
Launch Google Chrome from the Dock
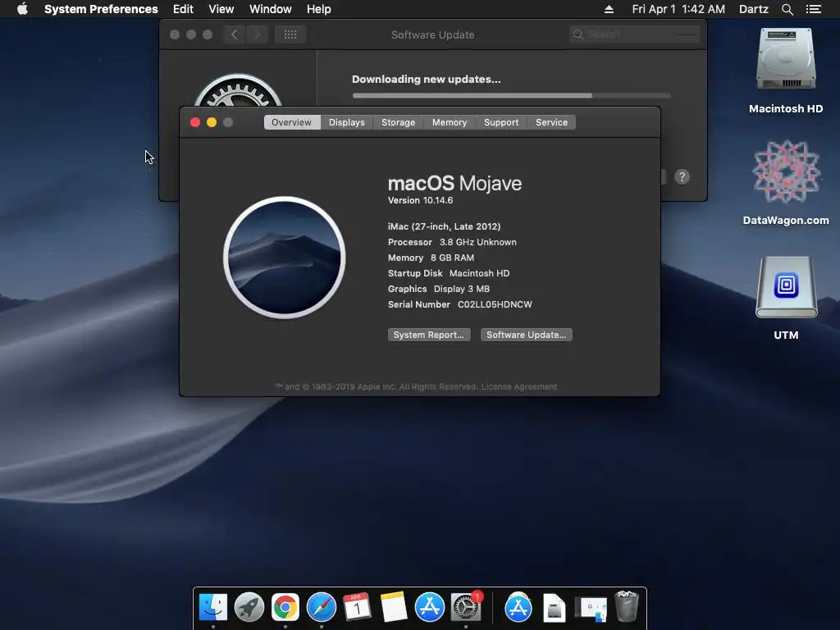click(x=285, y=607)
